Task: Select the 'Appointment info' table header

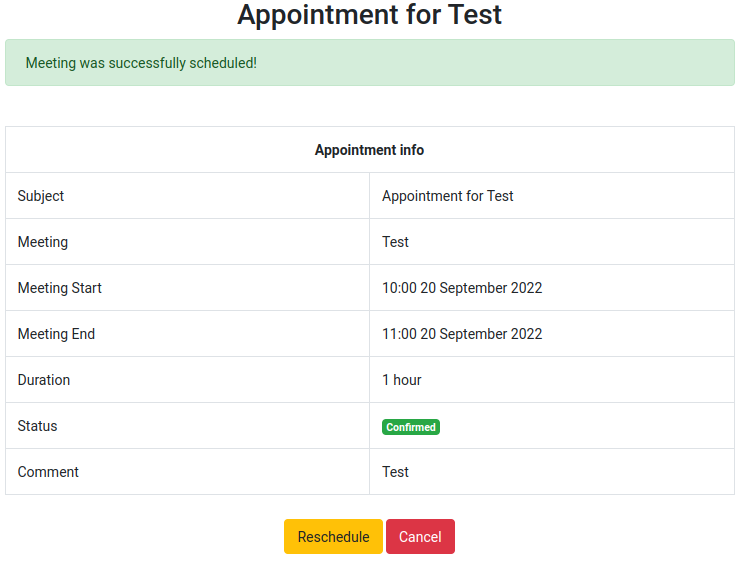Action: pos(369,150)
